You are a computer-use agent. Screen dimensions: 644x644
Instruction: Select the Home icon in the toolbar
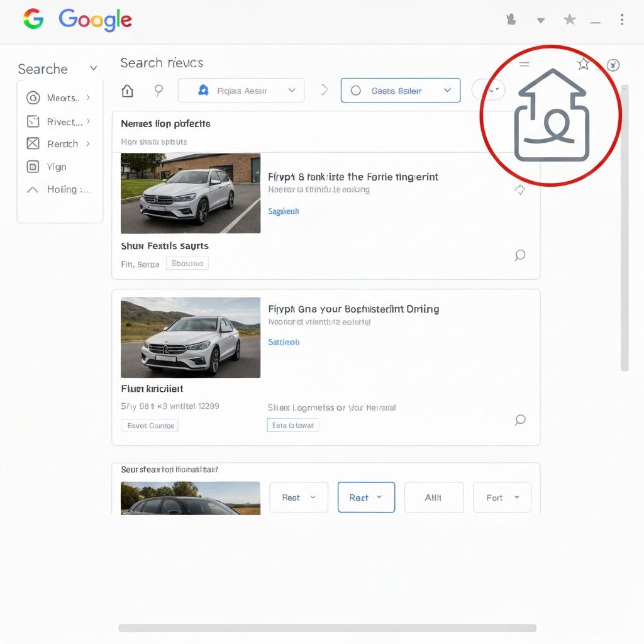point(126,90)
